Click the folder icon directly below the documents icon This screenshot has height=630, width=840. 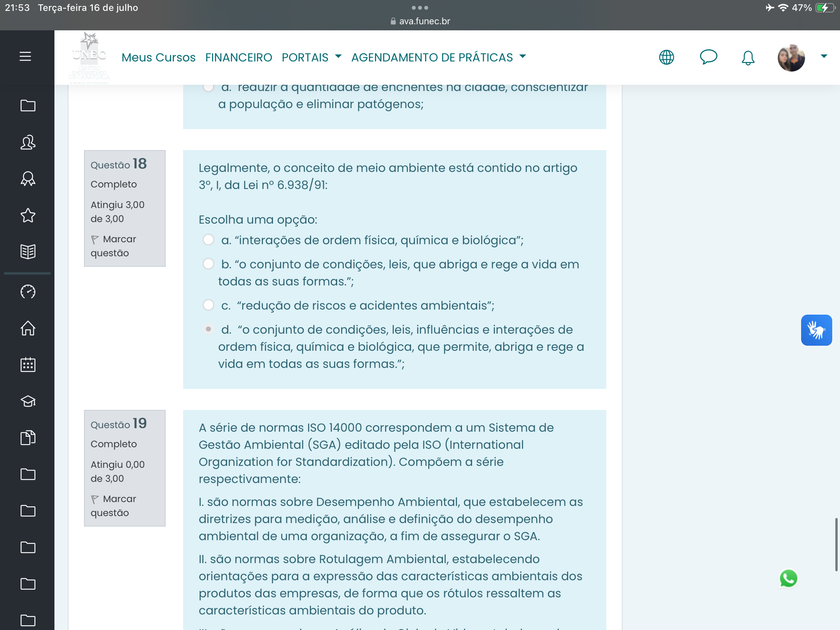pos(28,474)
